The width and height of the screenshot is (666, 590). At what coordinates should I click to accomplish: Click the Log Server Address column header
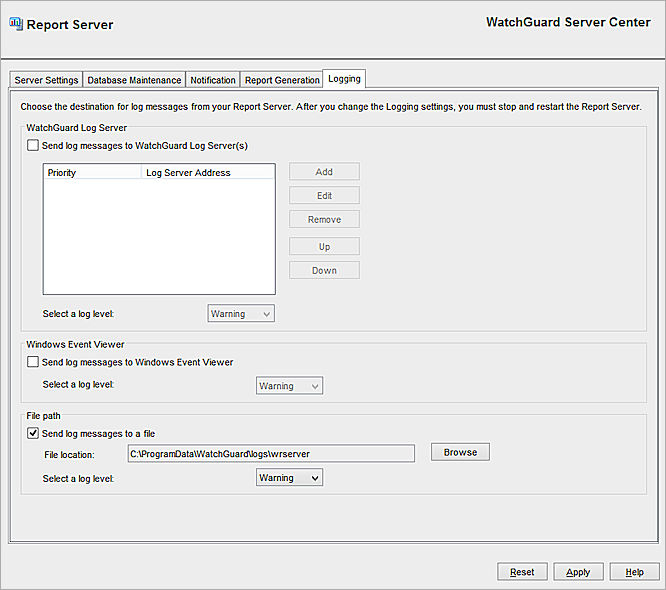tap(208, 173)
